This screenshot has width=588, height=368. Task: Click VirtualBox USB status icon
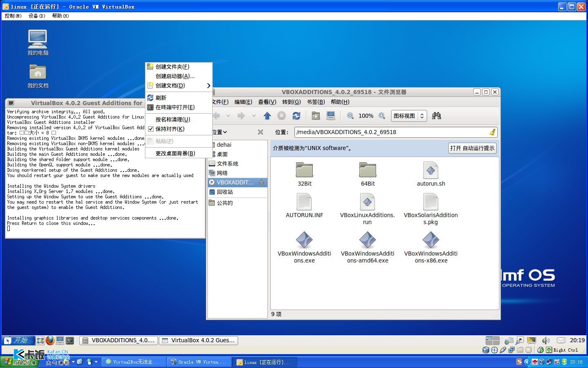tap(503, 350)
